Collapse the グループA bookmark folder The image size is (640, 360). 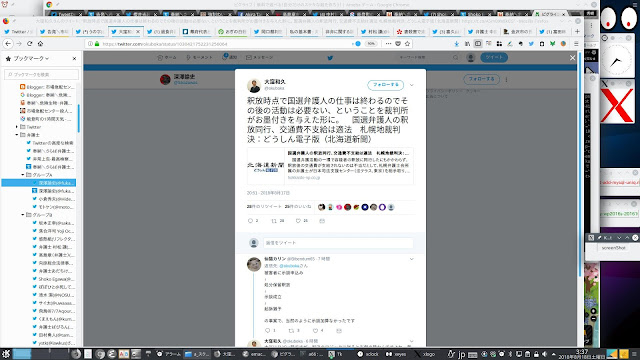(x=23, y=175)
